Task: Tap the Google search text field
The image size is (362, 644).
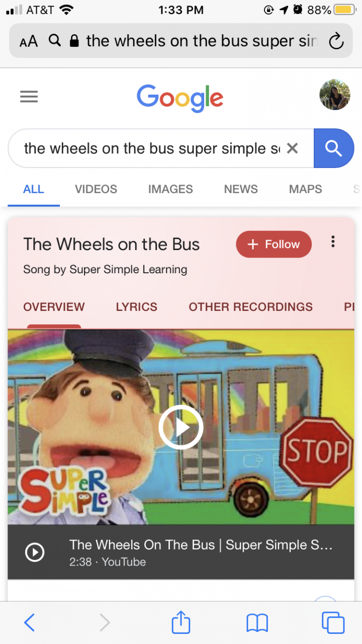Action: 151,148
